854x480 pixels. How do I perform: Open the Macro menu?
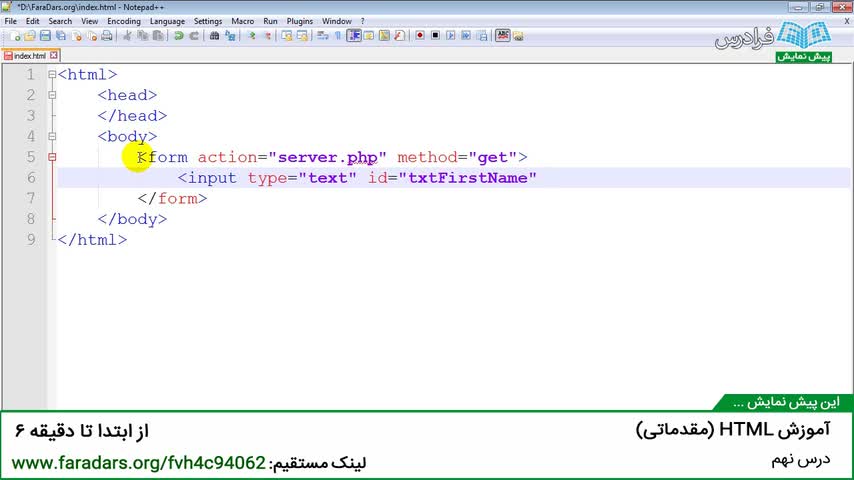(x=242, y=21)
